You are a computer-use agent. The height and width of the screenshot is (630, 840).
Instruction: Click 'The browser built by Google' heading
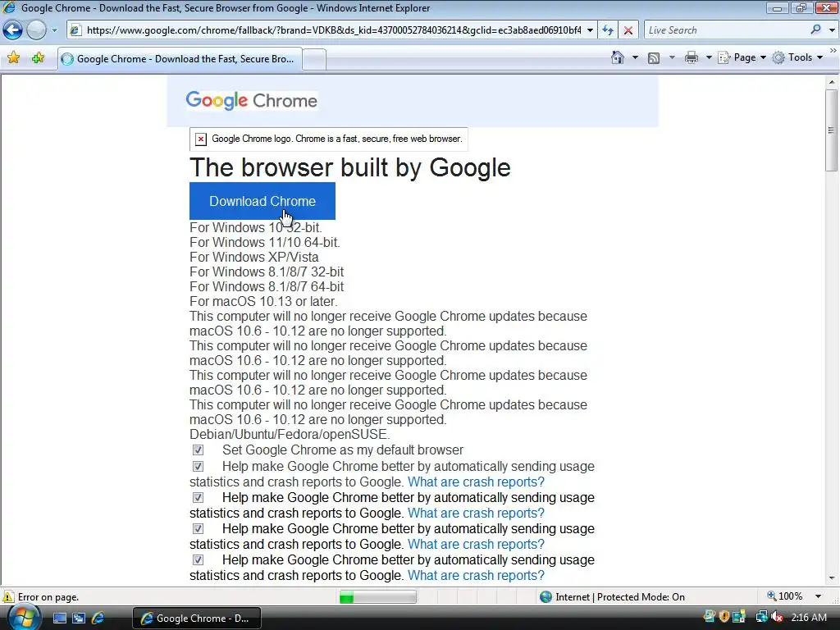coord(349,167)
